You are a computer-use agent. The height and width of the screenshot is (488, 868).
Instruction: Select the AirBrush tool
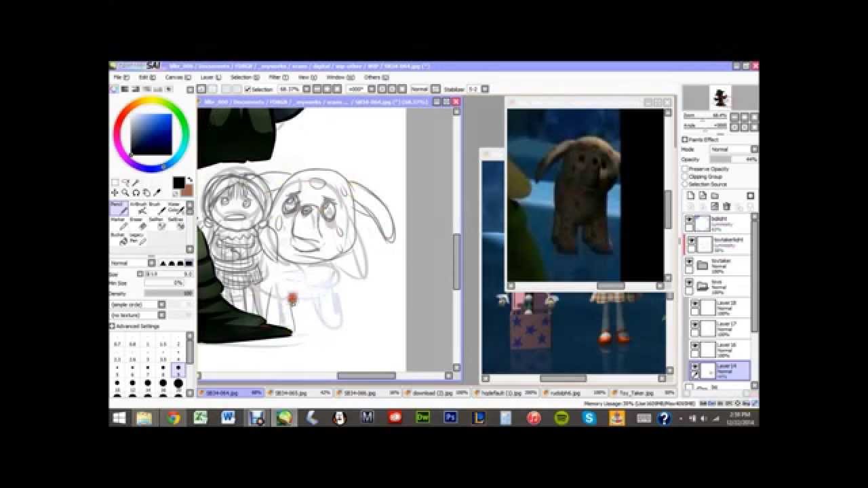pyautogui.click(x=138, y=209)
